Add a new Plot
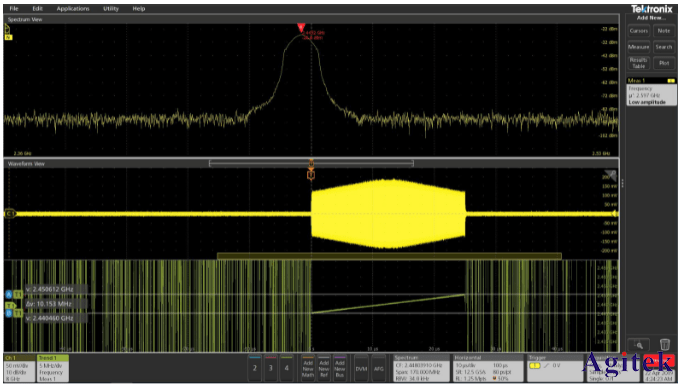This screenshot has height=387, width=681. click(664, 63)
